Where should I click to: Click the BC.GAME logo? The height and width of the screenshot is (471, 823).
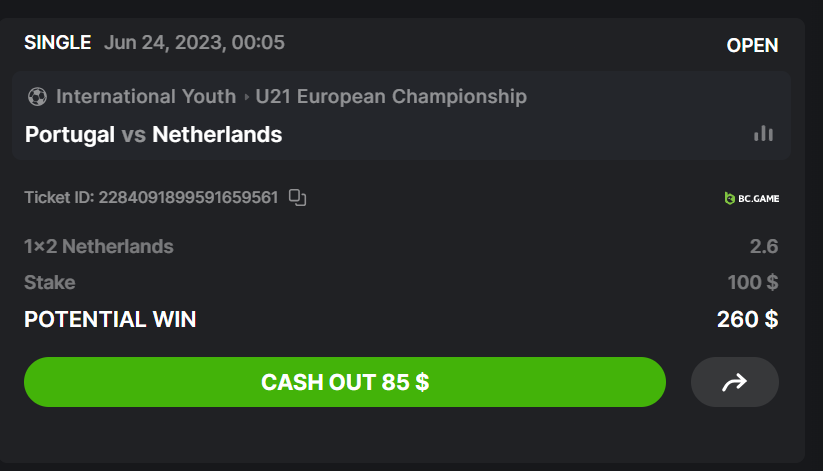point(752,198)
